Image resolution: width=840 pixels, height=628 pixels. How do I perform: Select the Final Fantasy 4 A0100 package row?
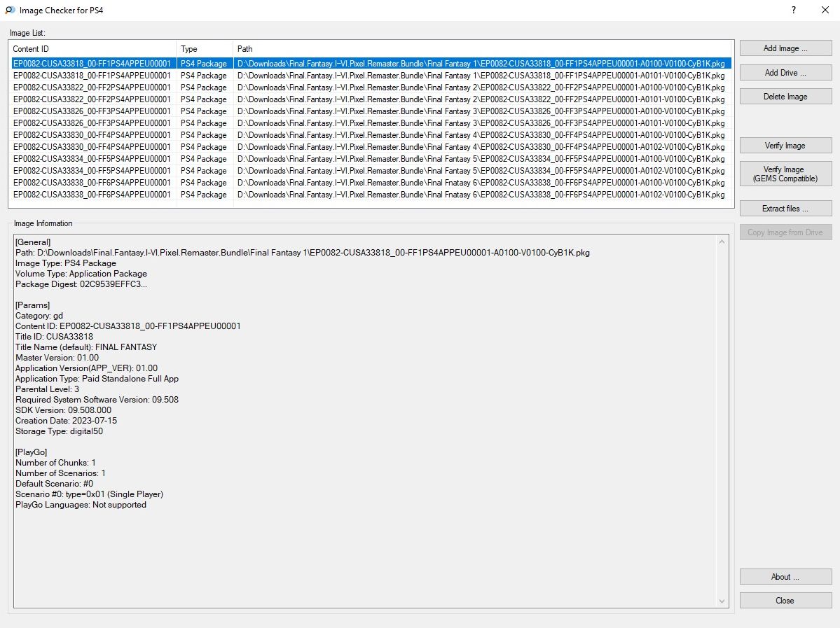(371, 135)
